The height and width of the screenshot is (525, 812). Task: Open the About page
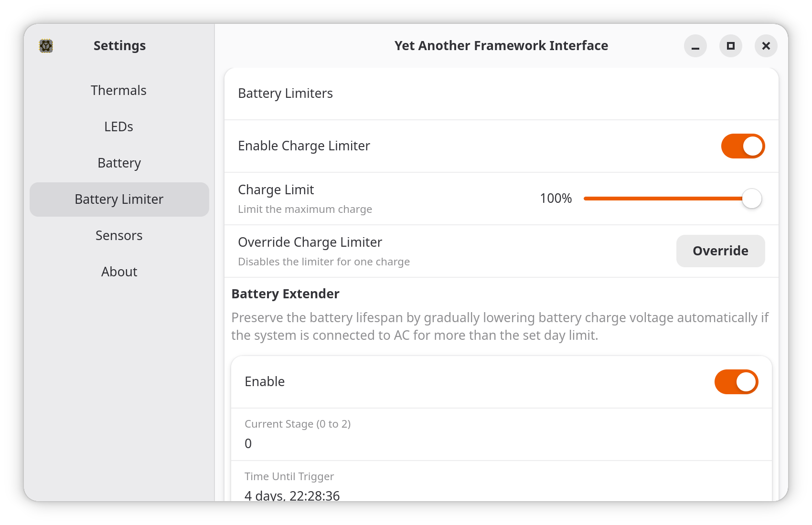(119, 272)
